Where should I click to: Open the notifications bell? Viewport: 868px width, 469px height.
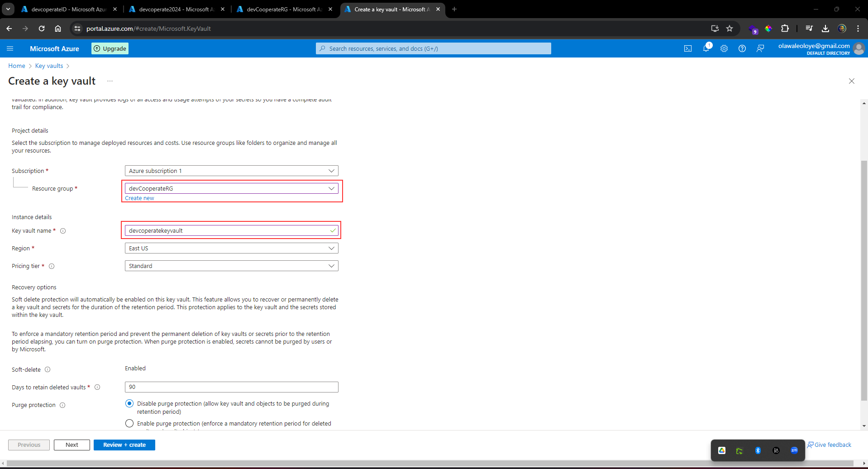coord(706,48)
